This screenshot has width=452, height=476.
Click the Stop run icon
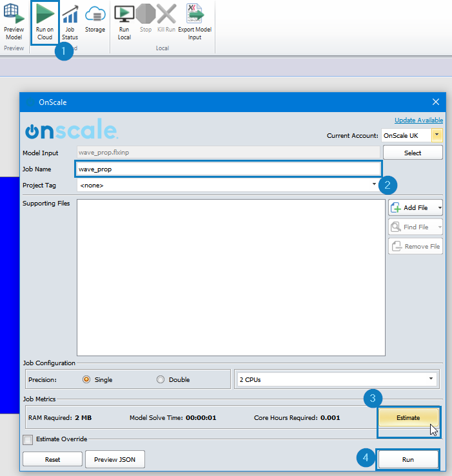[146, 14]
